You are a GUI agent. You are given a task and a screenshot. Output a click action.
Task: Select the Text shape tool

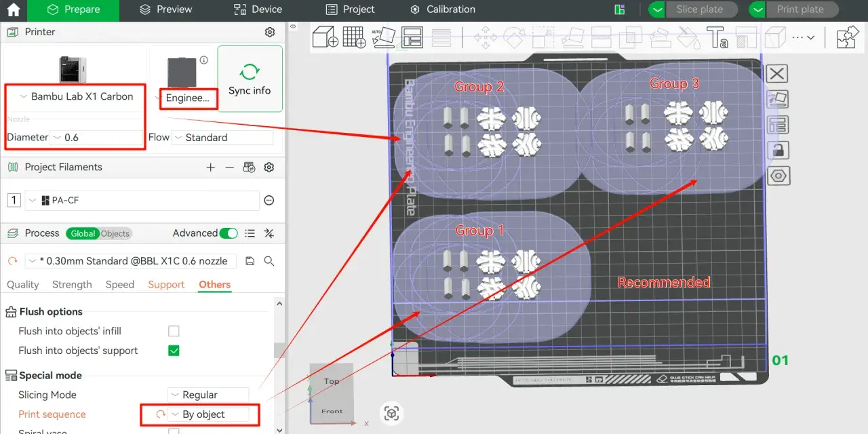(717, 37)
